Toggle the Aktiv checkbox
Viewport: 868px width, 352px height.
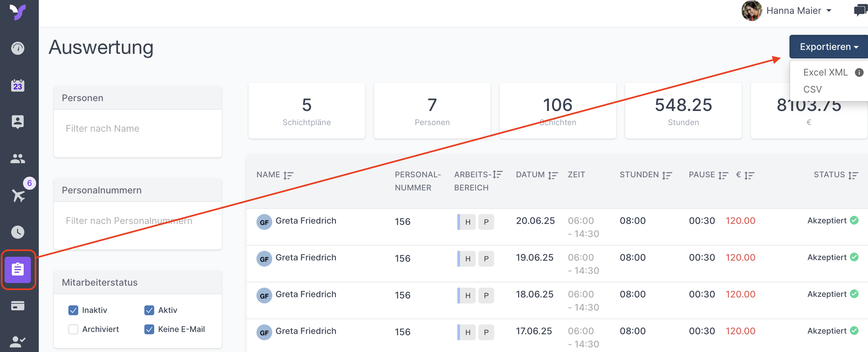pyautogui.click(x=149, y=310)
